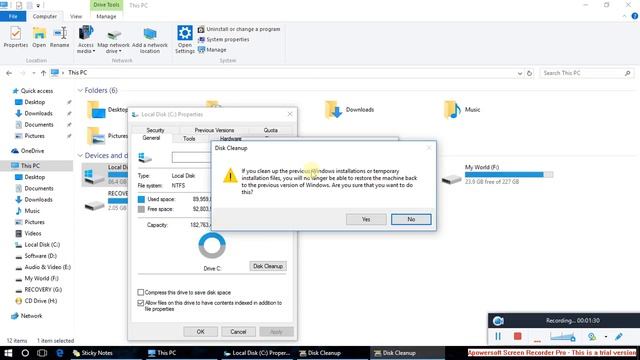Open the Windows Start menu
640x360 pixels.
[8, 353]
